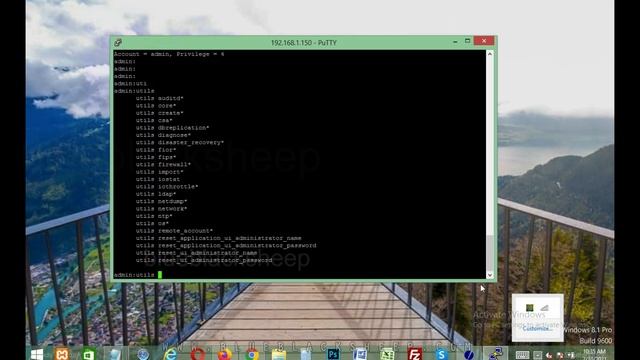Viewport: 640px width, 360px height.
Task: Click the green icon in tray popup
Action: pyautogui.click(x=530, y=308)
